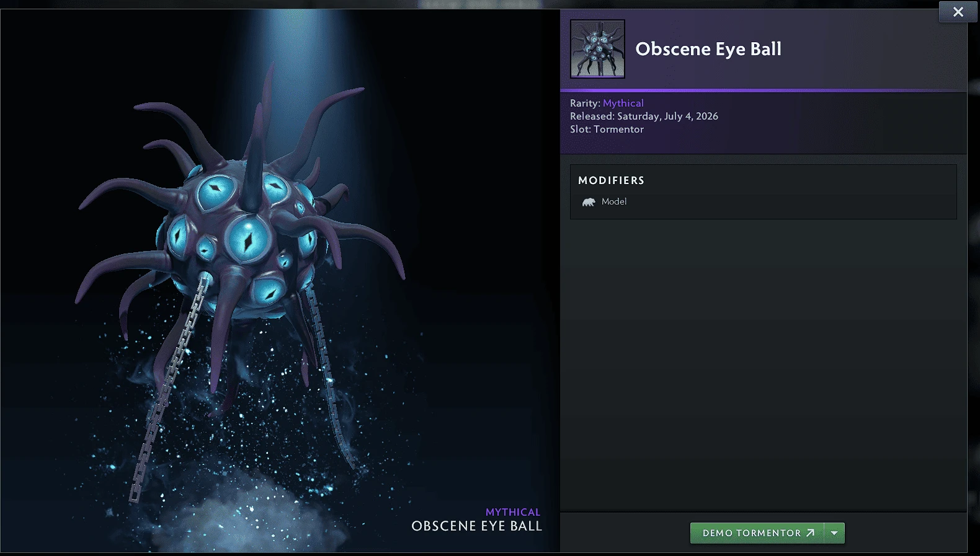
Task: Click the Obscene Eye Ball title heading
Action: click(708, 49)
